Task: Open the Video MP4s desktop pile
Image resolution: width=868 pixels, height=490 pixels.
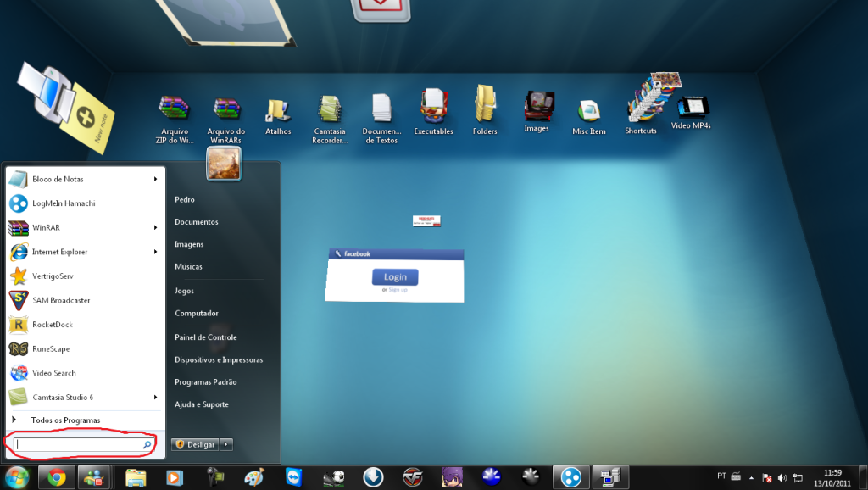Action: (x=691, y=112)
